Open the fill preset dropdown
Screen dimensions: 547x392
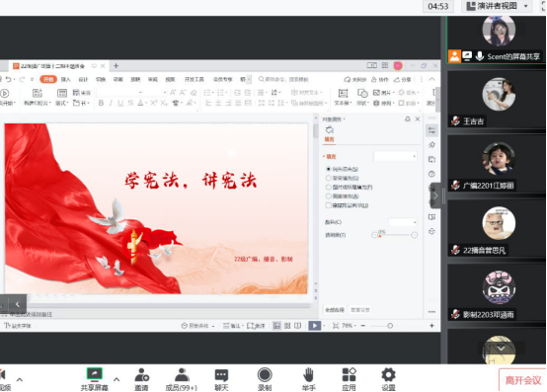tap(395, 156)
